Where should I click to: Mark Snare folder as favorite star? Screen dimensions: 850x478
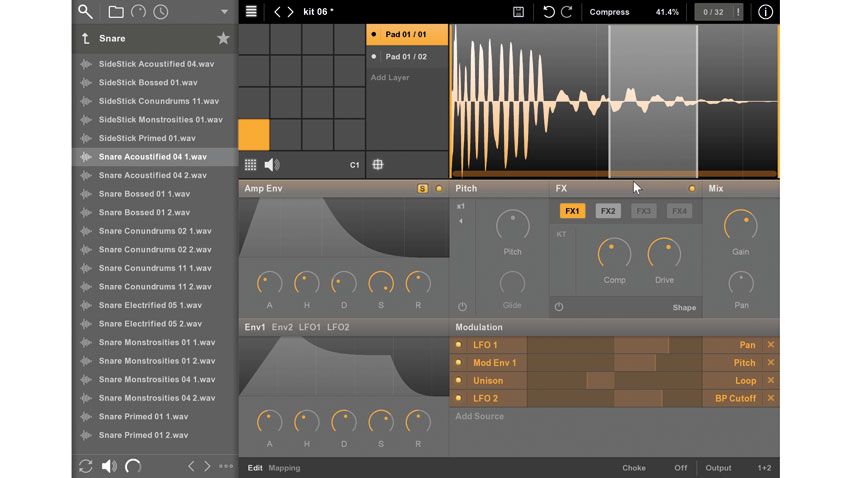[223, 38]
